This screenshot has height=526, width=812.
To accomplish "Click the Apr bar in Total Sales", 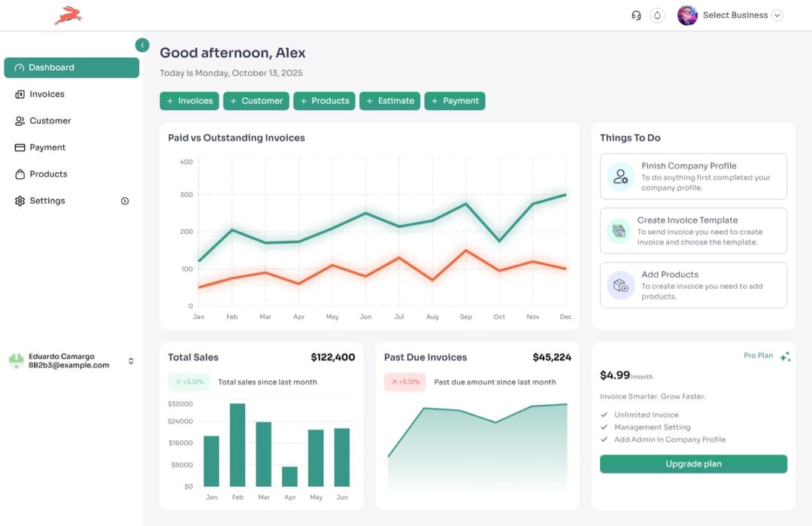I will pyautogui.click(x=289, y=476).
